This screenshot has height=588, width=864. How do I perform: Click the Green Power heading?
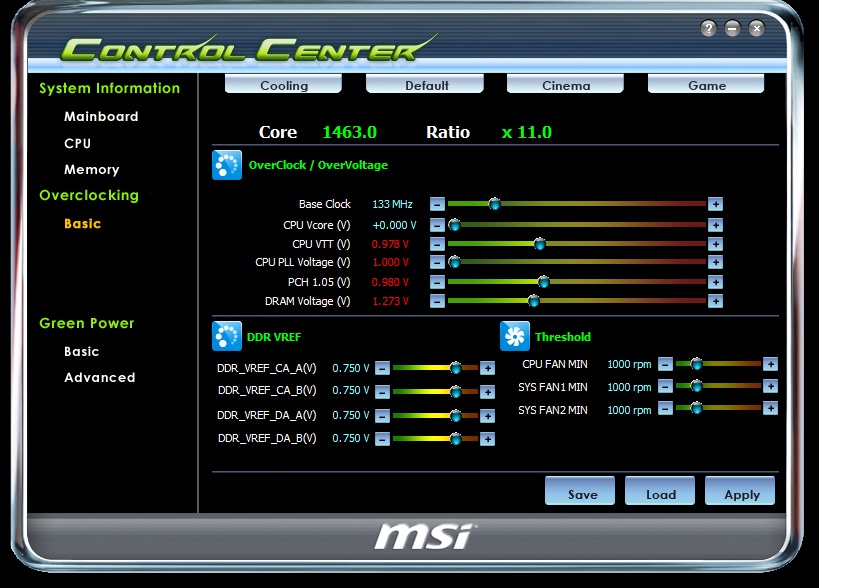coord(87,323)
